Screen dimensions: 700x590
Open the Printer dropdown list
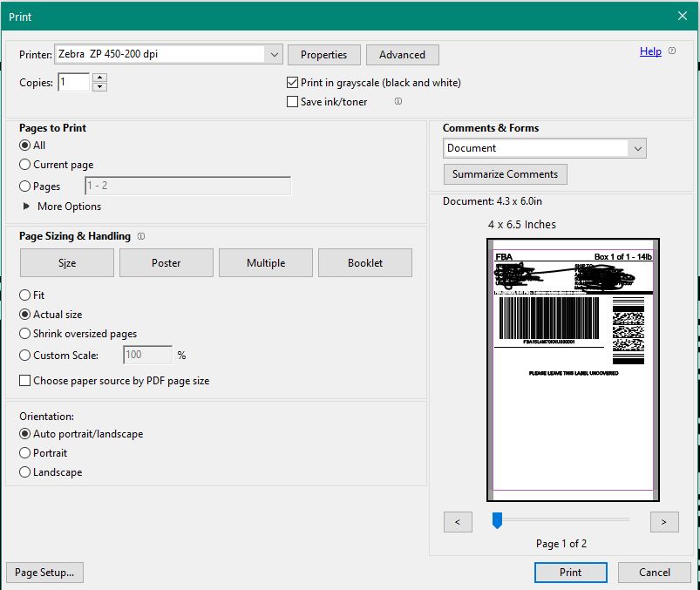coord(275,55)
